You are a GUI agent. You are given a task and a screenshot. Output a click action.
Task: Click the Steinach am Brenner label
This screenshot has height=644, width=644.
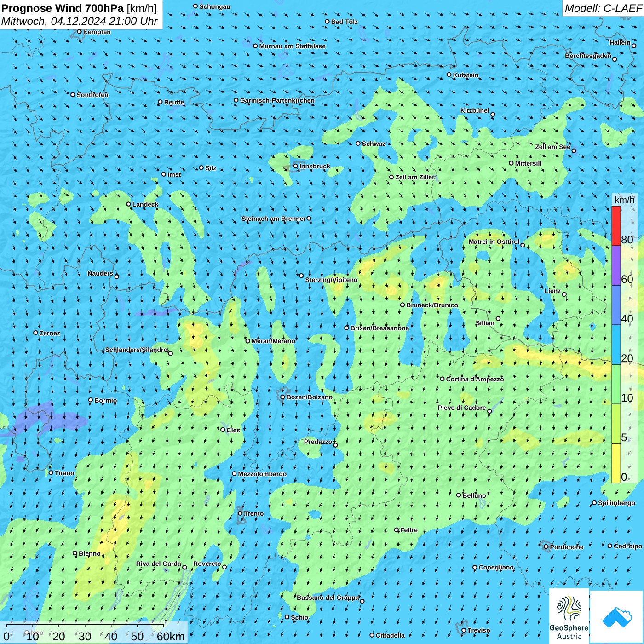[x=274, y=218]
